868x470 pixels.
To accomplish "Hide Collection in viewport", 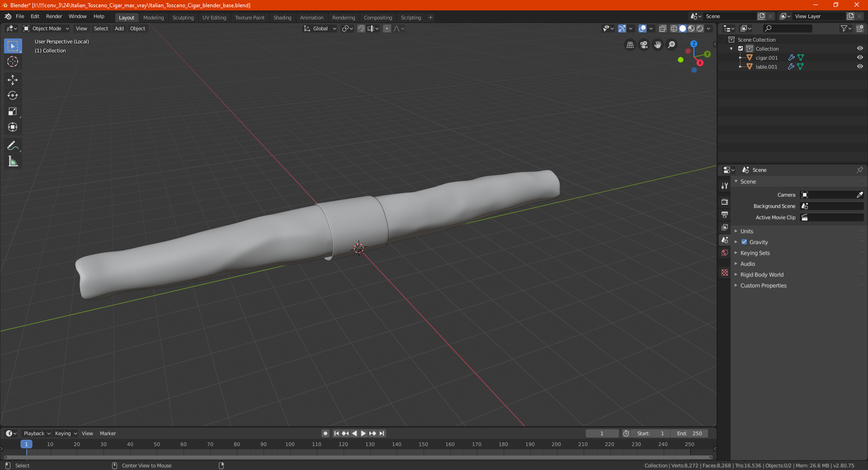I will pos(860,48).
